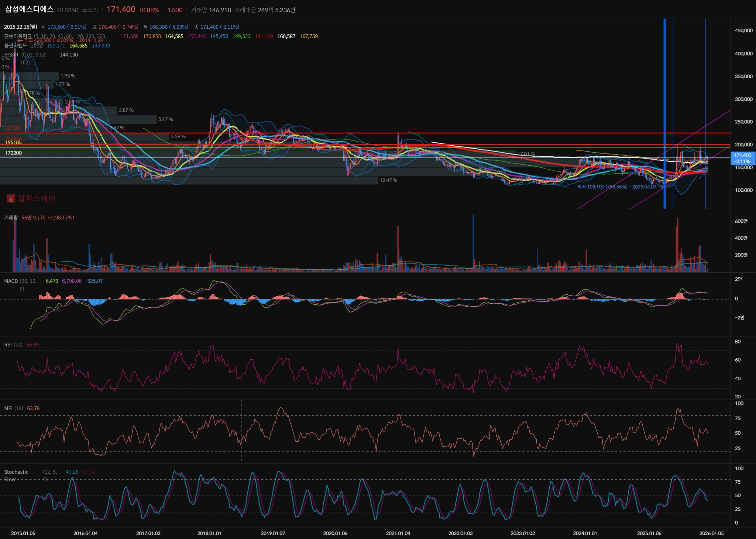The height and width of the screenshot is (539, 756).
Task: Click the Stochastic Slow indicator label
Action: [x=16, y=472]
